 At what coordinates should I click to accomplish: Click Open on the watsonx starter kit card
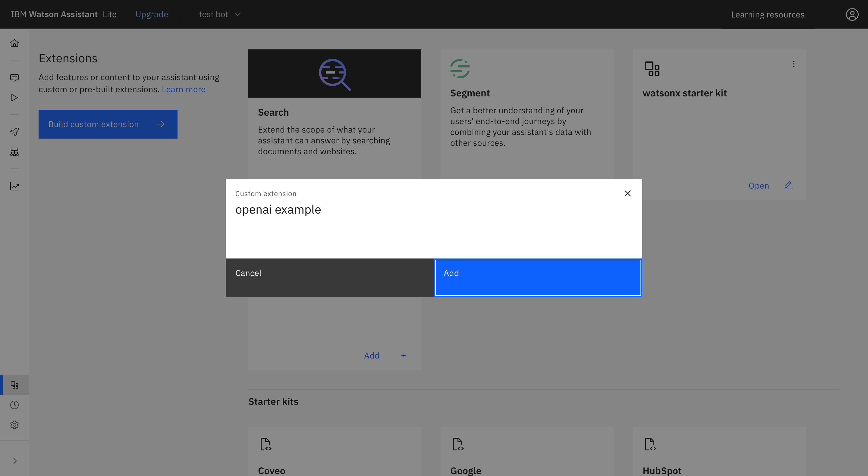[x=759, y=186]
